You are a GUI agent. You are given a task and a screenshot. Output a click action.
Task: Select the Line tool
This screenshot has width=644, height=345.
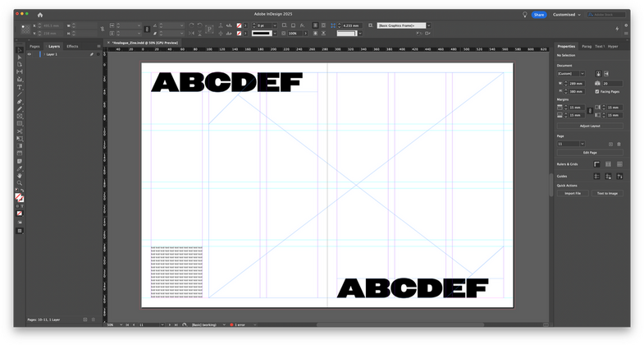click(20, 94)
